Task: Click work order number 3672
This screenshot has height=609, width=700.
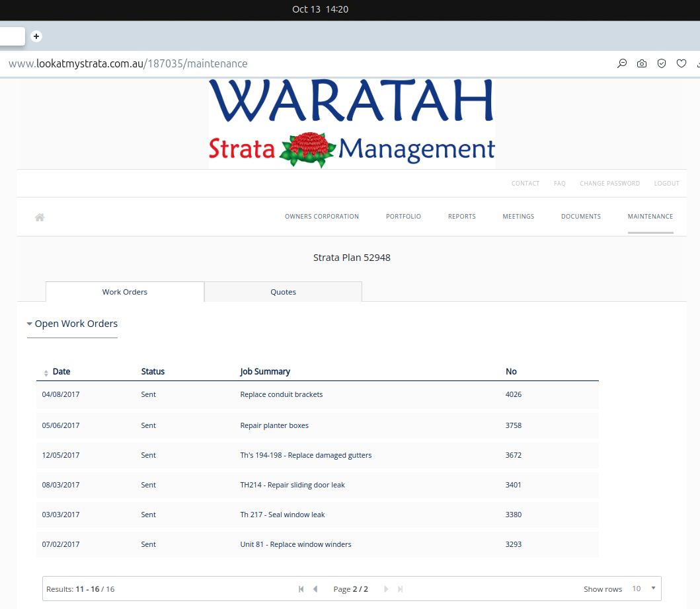Action: 514,455
